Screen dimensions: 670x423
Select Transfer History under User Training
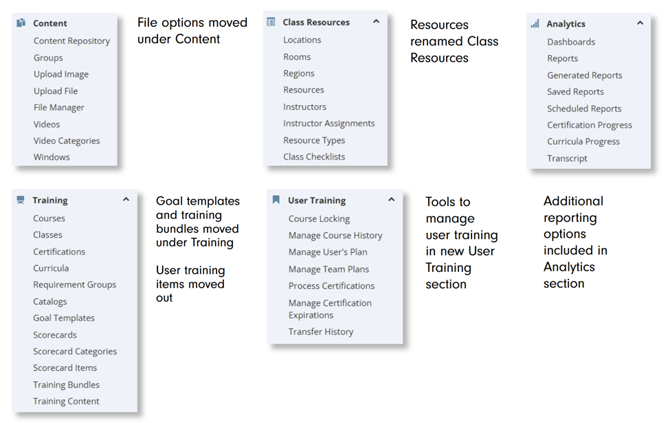320,332
